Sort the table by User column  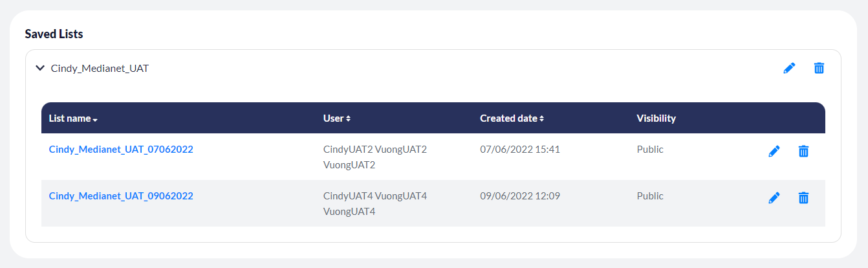(337, 118)
